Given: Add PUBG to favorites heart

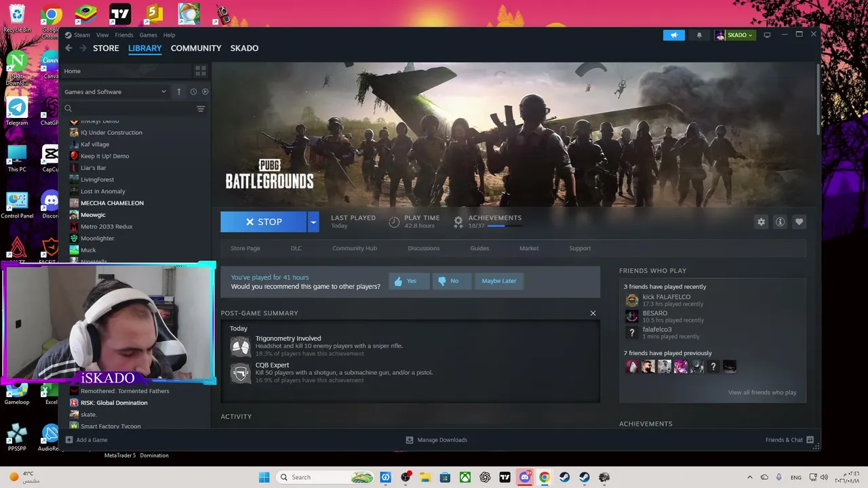Looking at the screenshot, I should point(799,222).
